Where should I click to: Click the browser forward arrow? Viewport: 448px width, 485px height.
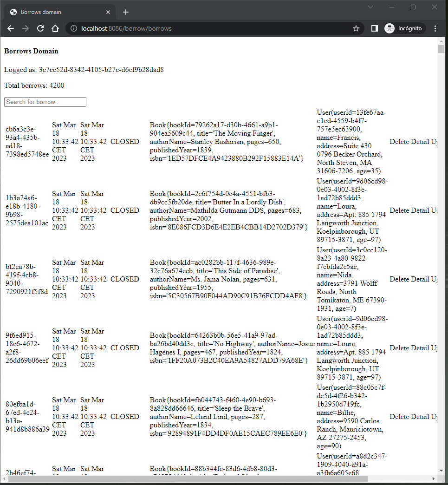tap(26, 28)
